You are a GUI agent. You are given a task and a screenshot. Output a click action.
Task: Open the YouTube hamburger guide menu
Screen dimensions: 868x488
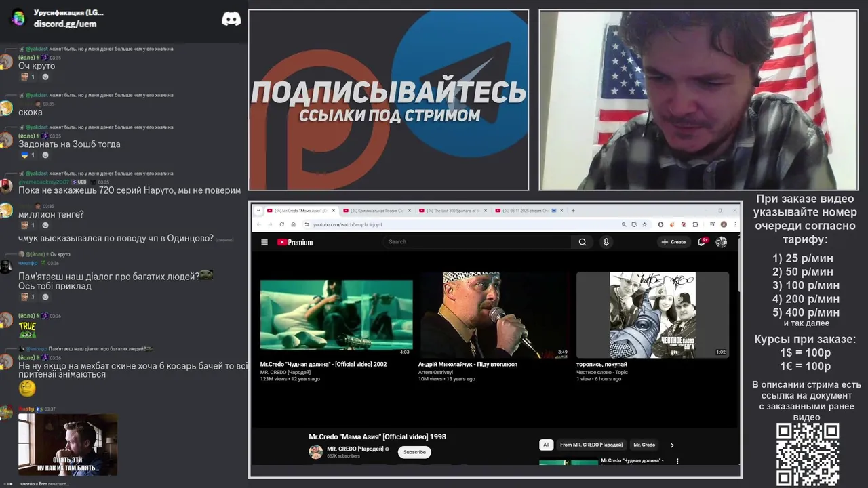pyautogui.click(x=264, y=242)
